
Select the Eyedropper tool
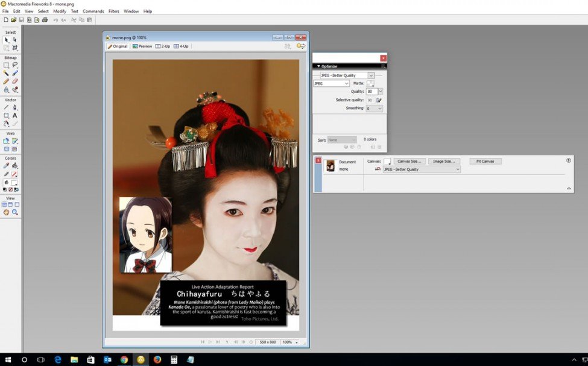click(x=6, y=166)
